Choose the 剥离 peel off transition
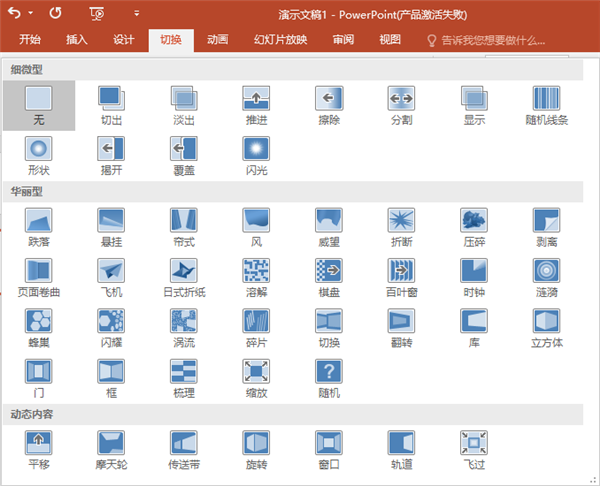This screenshot has width=600, height=486. click(546, 227)
